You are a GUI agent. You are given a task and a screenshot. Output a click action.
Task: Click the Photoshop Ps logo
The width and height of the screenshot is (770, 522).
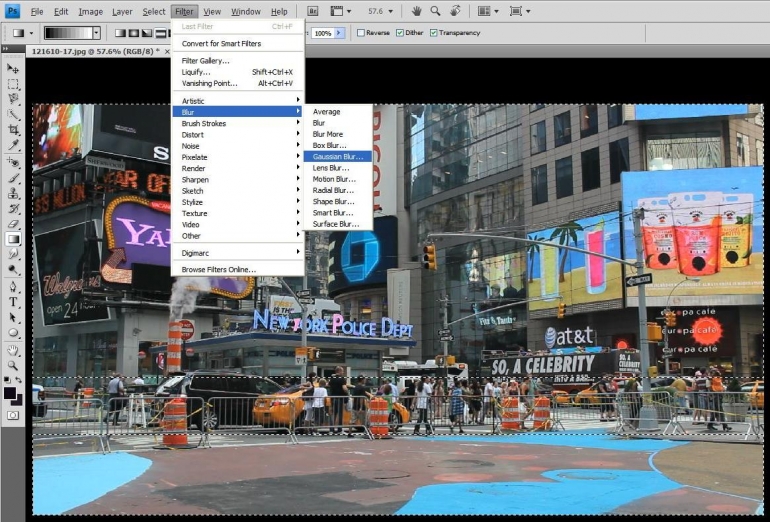[12, 11]
